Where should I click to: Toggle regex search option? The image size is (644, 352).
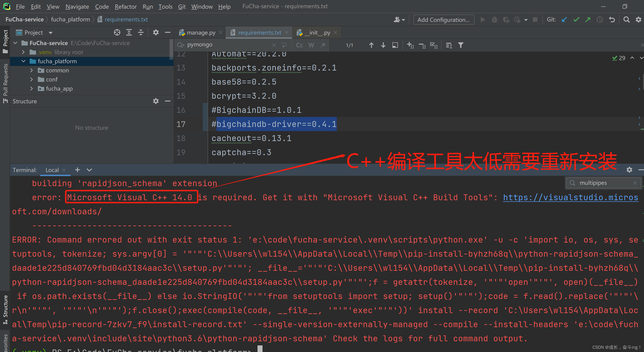tap(323, 45)
